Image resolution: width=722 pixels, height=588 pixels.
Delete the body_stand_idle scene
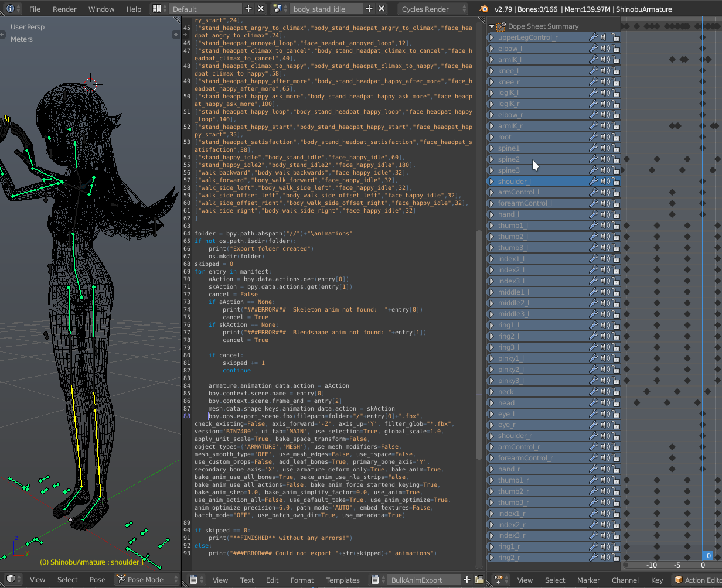(382, 9)
